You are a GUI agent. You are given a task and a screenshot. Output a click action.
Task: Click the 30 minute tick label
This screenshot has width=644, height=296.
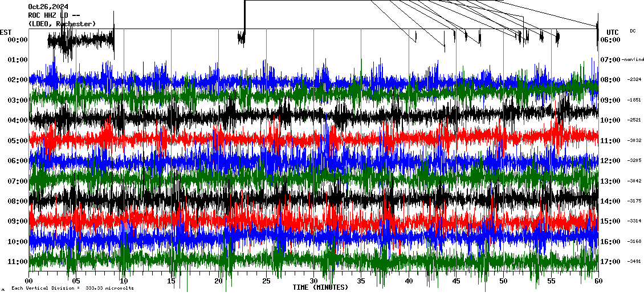click(x=313, y=281)
